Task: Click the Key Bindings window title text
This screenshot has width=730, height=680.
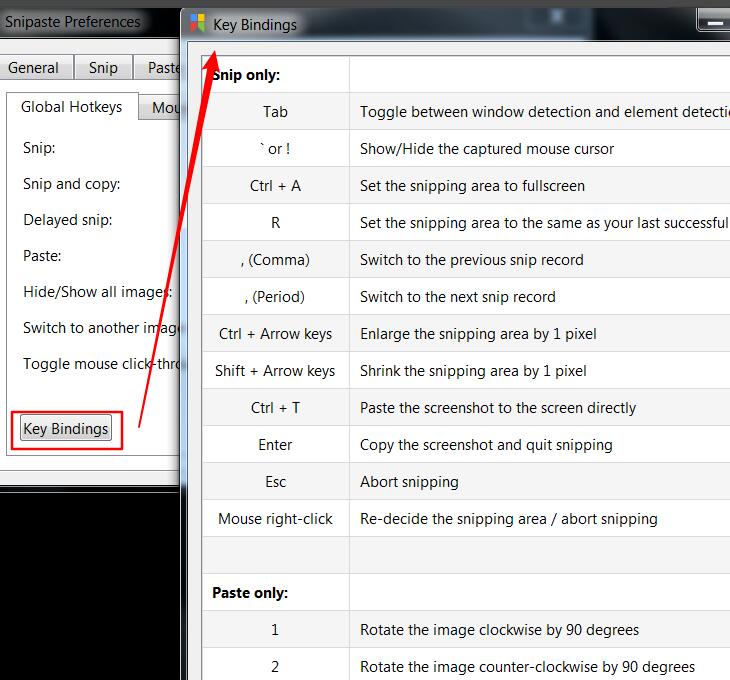Action: (255, 24)
